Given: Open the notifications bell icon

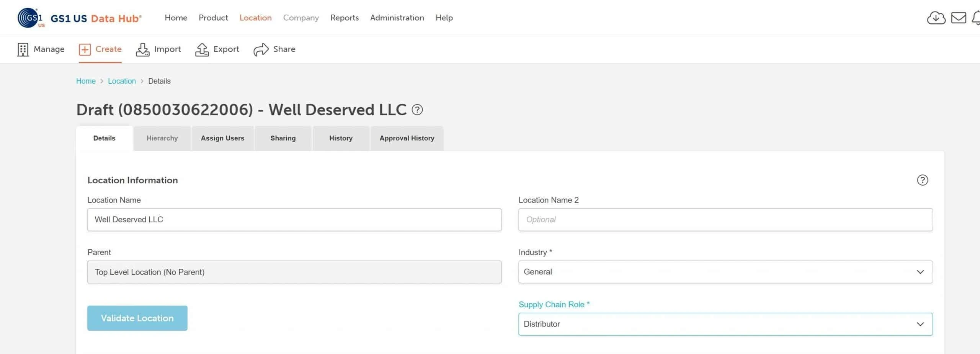Looking at the screenshot, I should 976,18.
